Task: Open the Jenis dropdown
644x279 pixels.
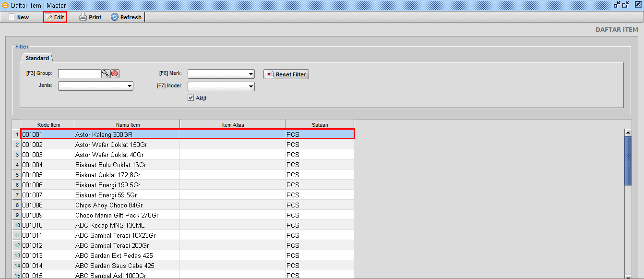Action: pos(95,86)
